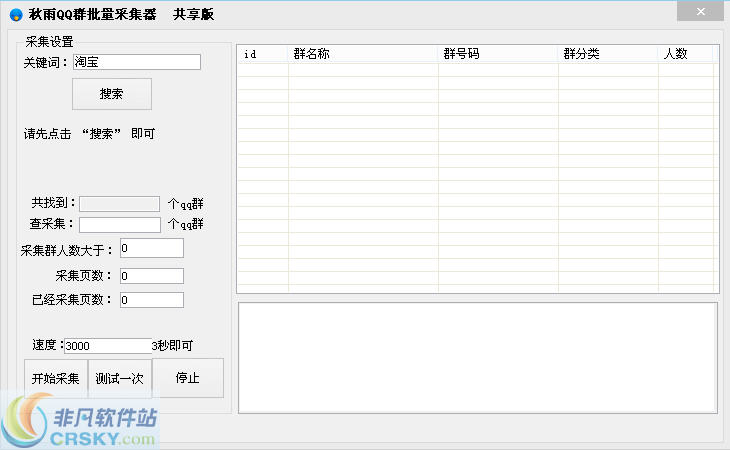This screenshot has height=450, width=730.
Task: Click the 共找到 result count field
Action: click(120, 204)
